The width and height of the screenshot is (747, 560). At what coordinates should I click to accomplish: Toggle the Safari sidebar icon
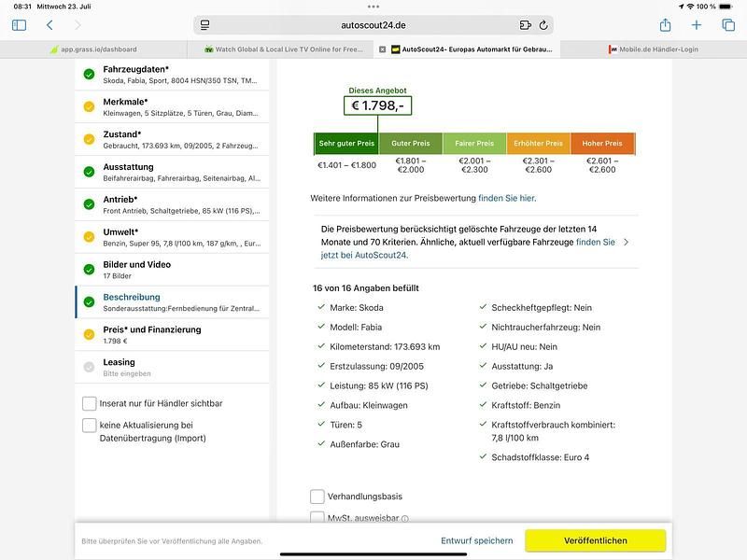(x=19, y=25)
